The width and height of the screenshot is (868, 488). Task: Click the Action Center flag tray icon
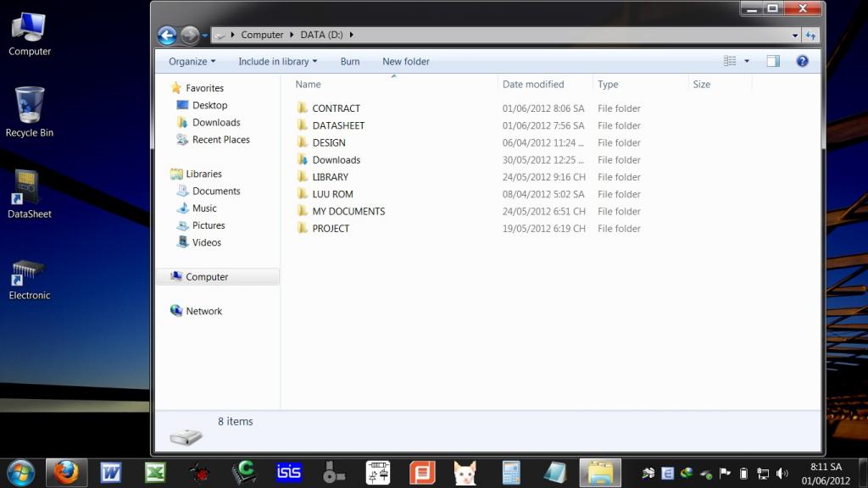(x=725, y=473)
